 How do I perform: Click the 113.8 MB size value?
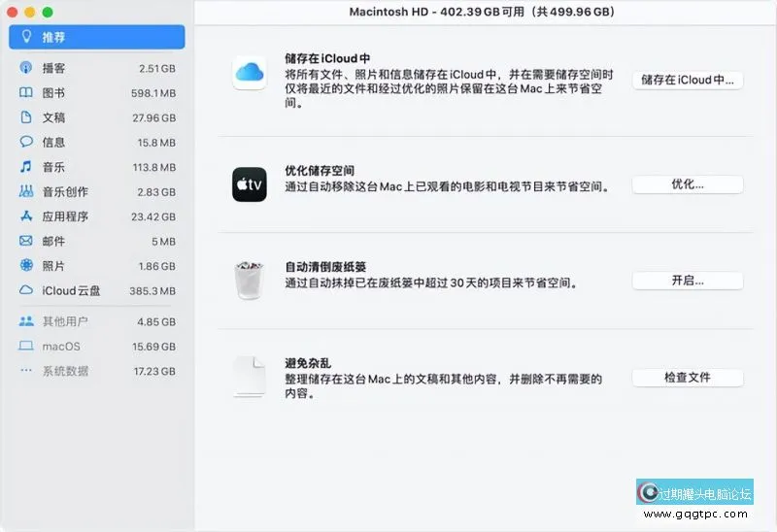click(x=154, y=167)
